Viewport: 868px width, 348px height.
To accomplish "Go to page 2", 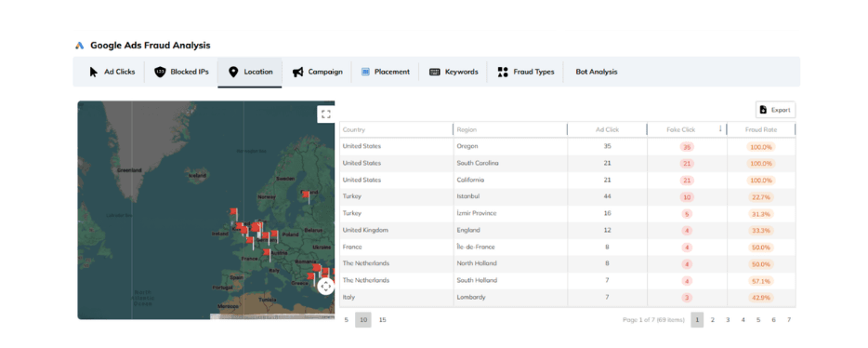I will [x=713, y=320].
